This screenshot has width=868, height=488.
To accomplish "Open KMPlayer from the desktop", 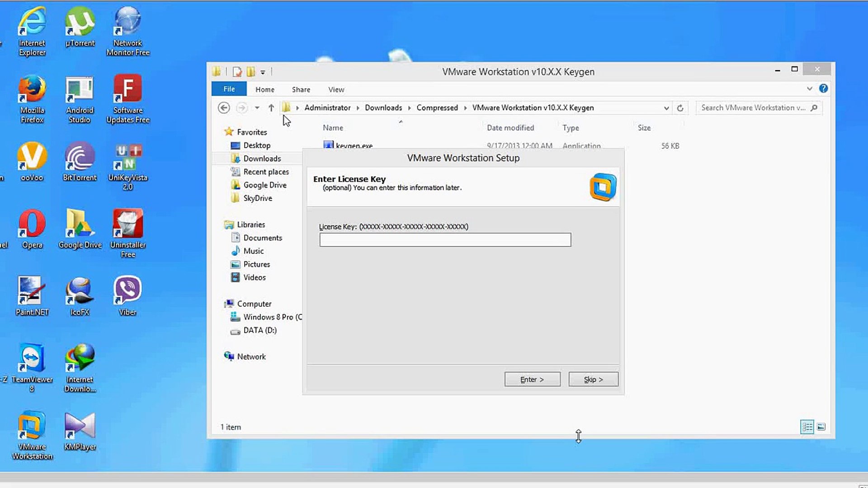I will click(79, 425).
